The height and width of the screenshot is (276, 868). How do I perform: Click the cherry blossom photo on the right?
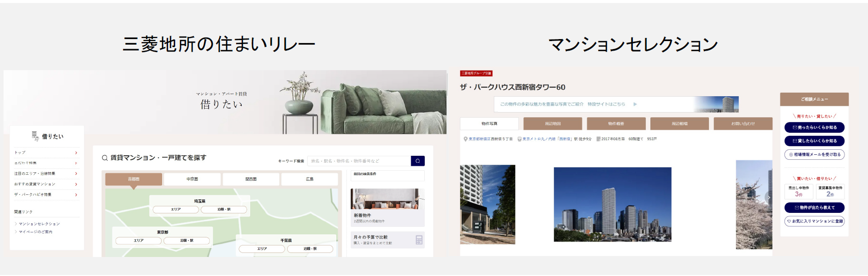tap(754, 204)
